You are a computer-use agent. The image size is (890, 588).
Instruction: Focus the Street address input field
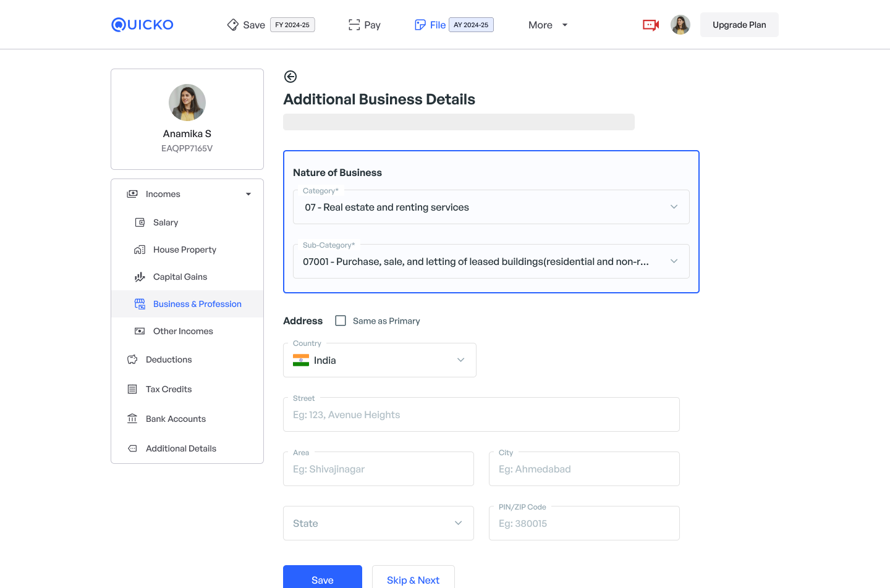pos(481,415)
